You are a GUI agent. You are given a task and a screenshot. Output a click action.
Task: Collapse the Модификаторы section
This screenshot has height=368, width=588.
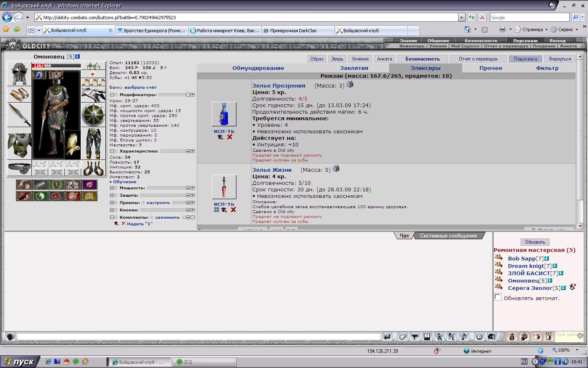(112, 95)
